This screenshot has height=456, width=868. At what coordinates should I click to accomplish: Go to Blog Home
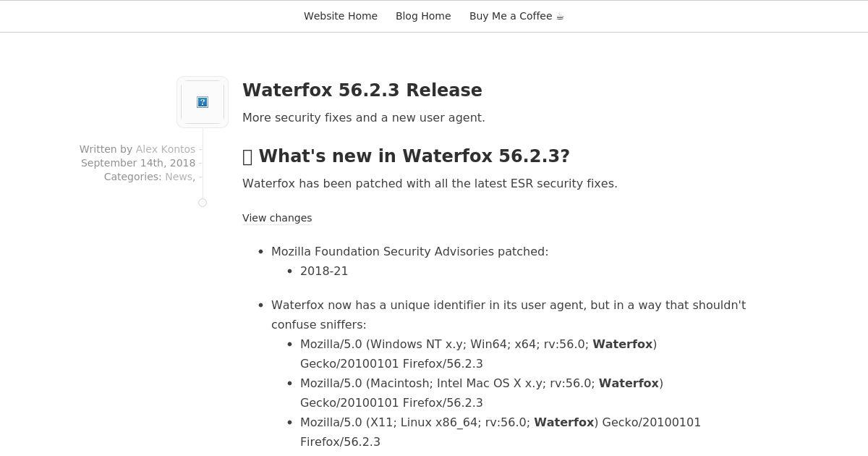423,16
